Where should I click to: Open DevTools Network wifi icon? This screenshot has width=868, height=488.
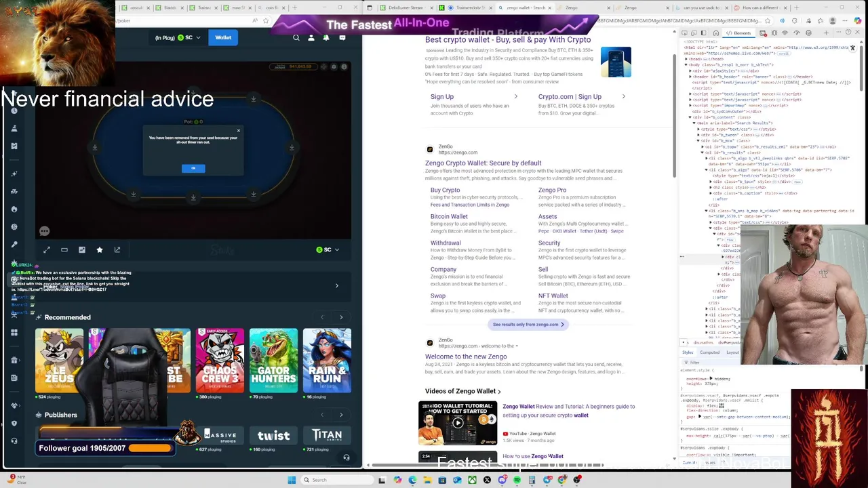pyautogui.click(x=785, y=33)
